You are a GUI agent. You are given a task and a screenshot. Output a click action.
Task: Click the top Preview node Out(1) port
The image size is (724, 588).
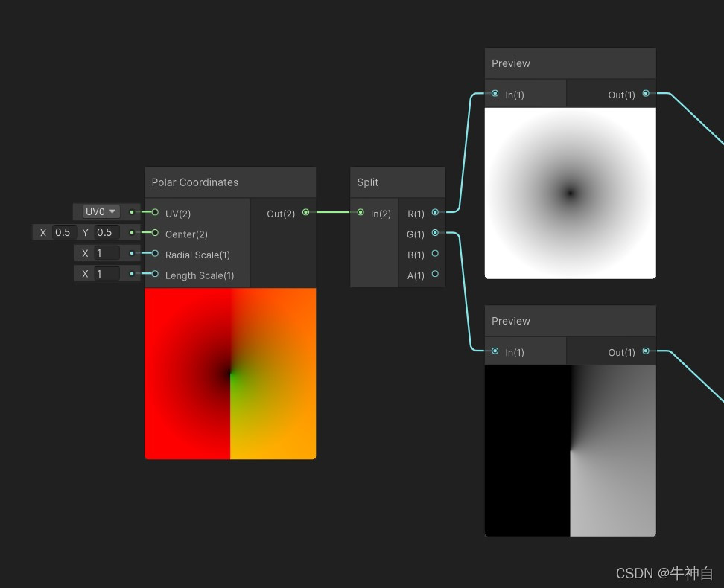[x=646, y=93]
